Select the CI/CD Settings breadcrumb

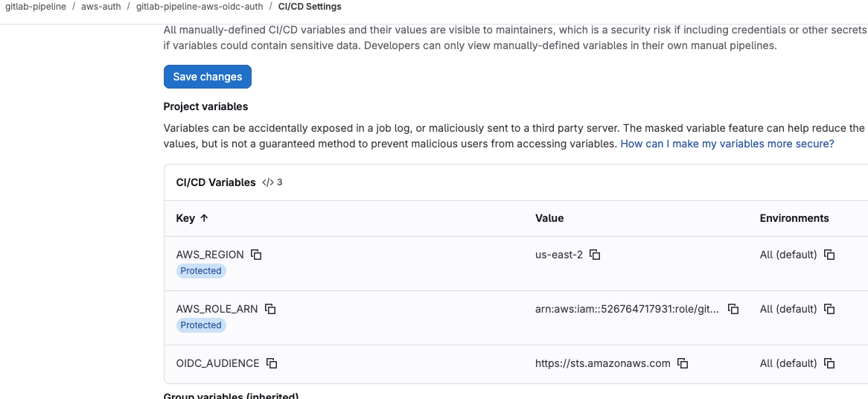310,7
